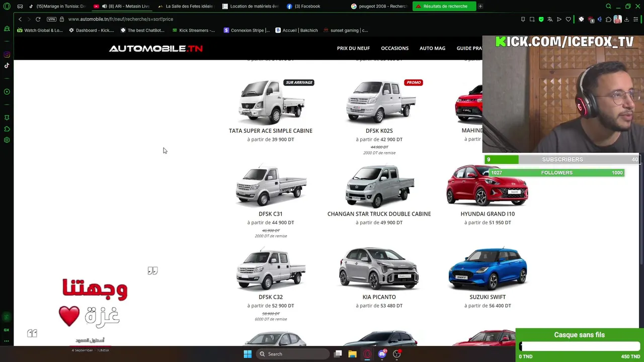Open the Opera GX main menu logo
Viewport: 644px width, 362px height.
7,6
